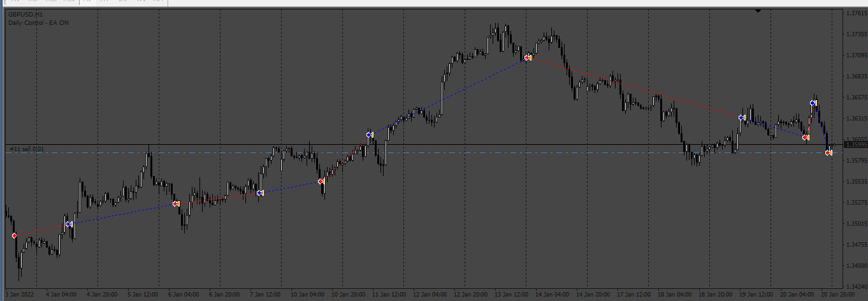Click the blue dotted trade line between 11 Jan and 13 Jan
Image resolution: width=868 pixels, height=301 pixels.
(449, 96)
